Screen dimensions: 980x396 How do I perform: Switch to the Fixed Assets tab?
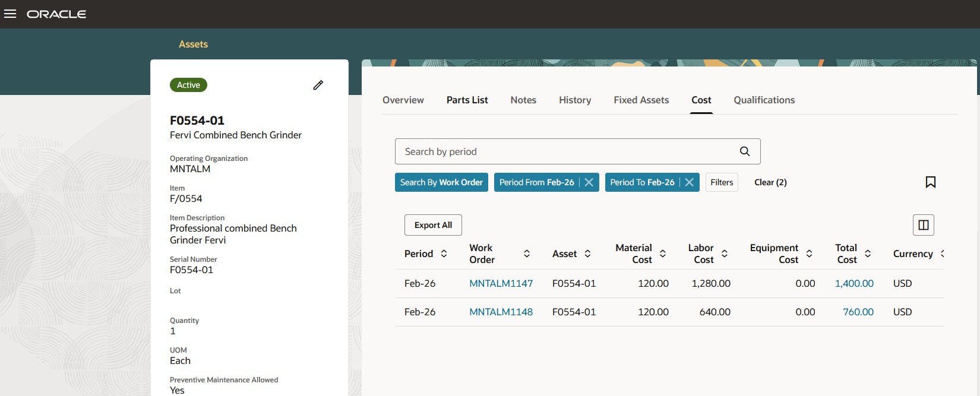(x=641, y=100)
